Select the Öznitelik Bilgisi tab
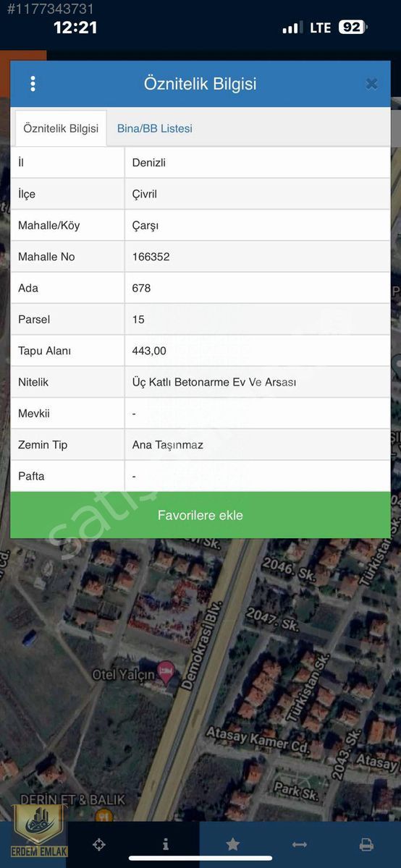Image resolution: width=401 pixels, height=868 pixels. point(61,129)
